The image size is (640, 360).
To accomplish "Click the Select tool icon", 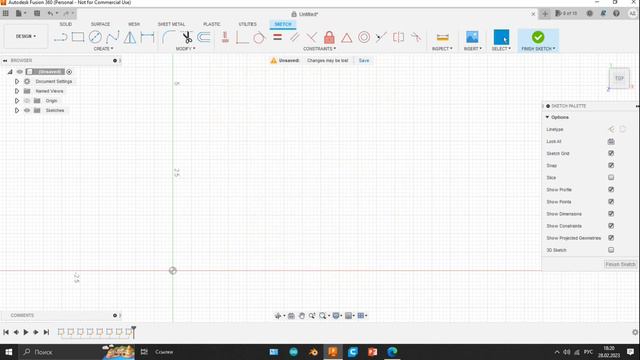I will (x=501, y=37).
